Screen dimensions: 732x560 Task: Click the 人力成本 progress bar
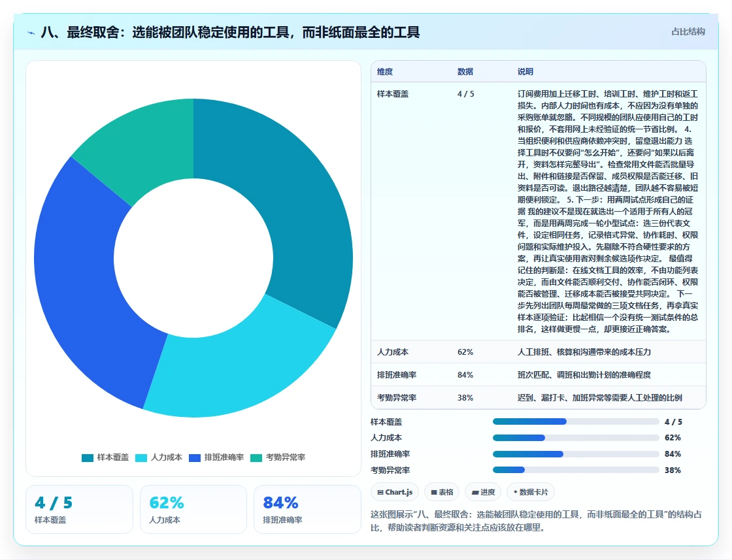(576, 438)
